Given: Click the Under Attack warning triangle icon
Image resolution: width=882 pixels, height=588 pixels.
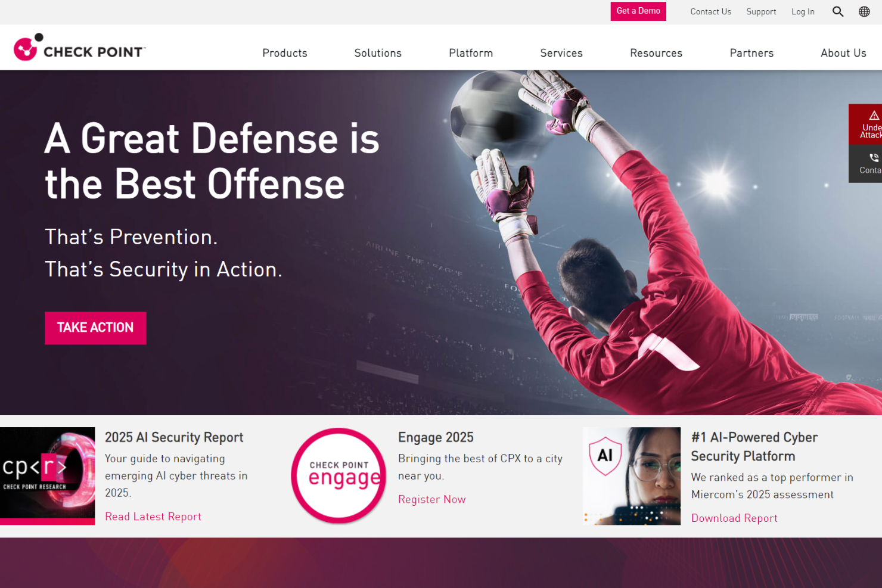Looking at the screenshot, I should [872, 117].
